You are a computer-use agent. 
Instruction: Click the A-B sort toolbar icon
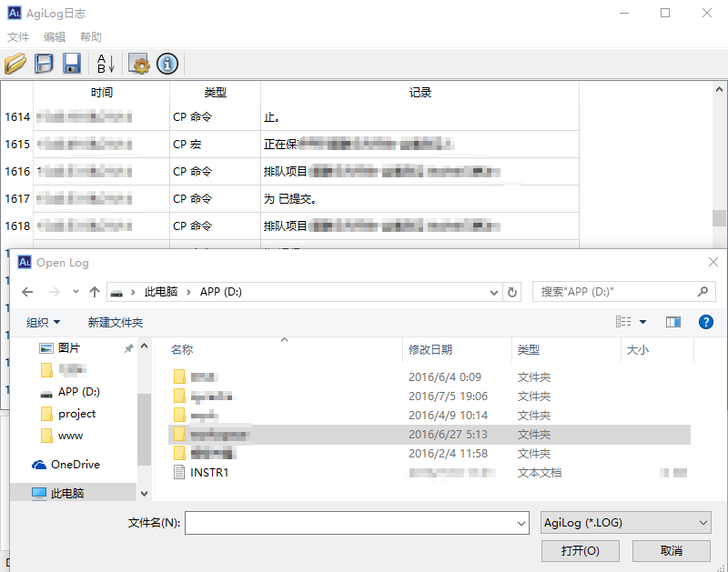point(106,64)
